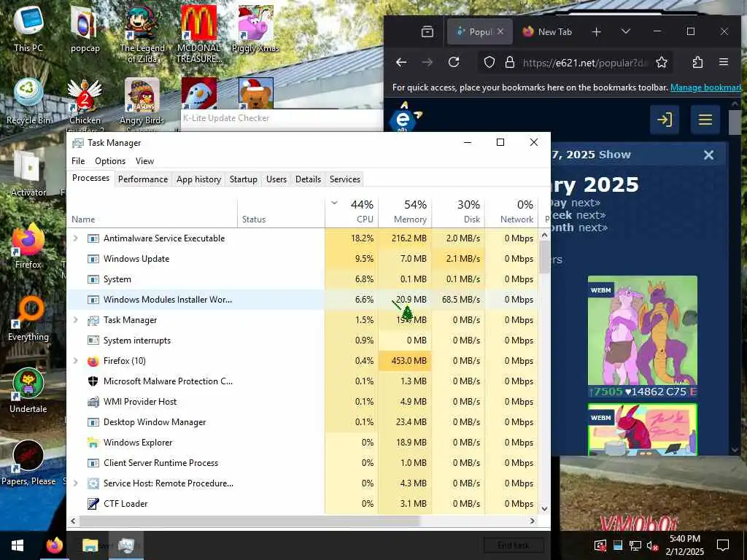Click the e621 site logo
The height and width of the screenshot is (560, 747).
[x=404, y=117]
